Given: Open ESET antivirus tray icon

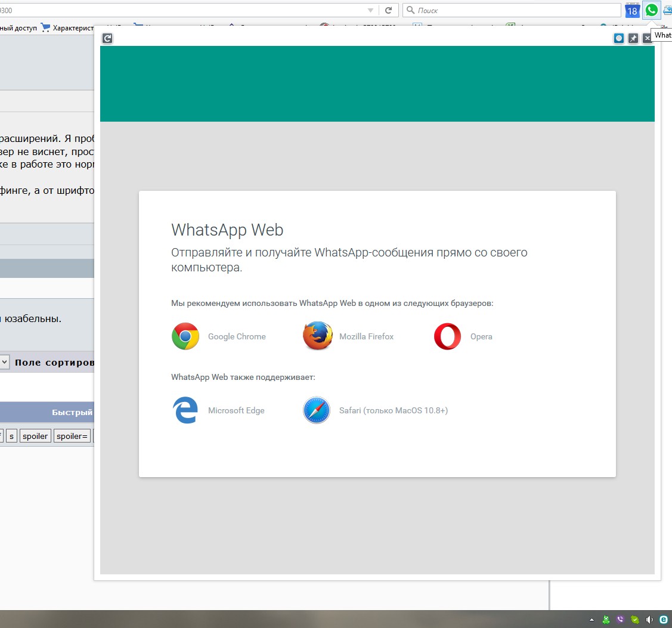Looking at the screenshot, I should click(x=664, y=620).
